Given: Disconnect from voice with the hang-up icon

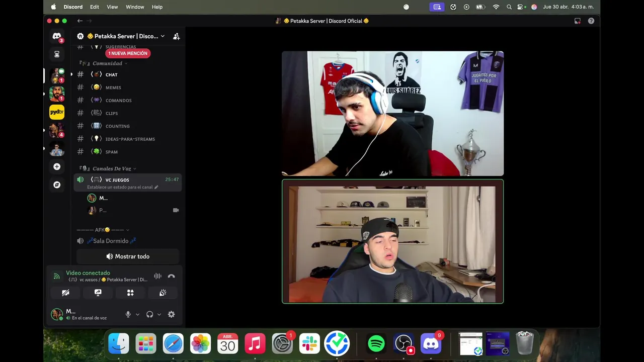Looking at the screenshot, I should 171,276.
